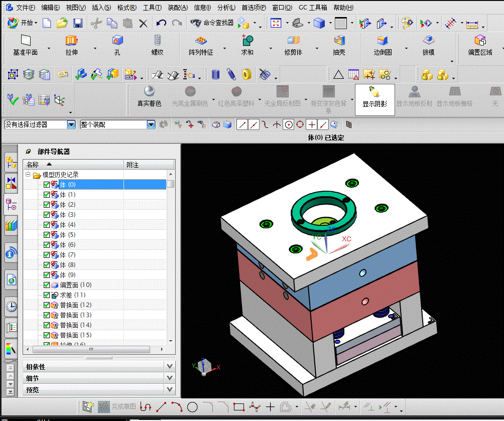Open the 插入(S) menu
The width and height of the screenshot is (504, 421).
(101, 7)
